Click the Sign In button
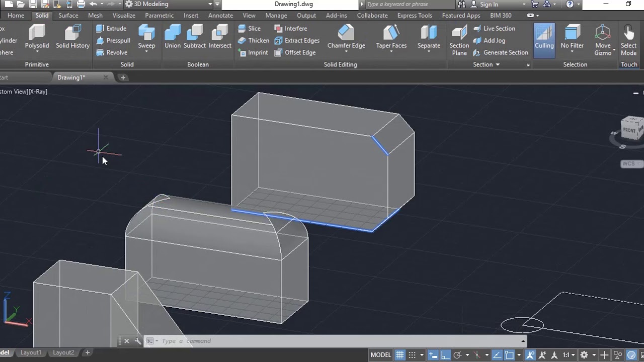The image size is (644, 362). (x=489, y=5)
